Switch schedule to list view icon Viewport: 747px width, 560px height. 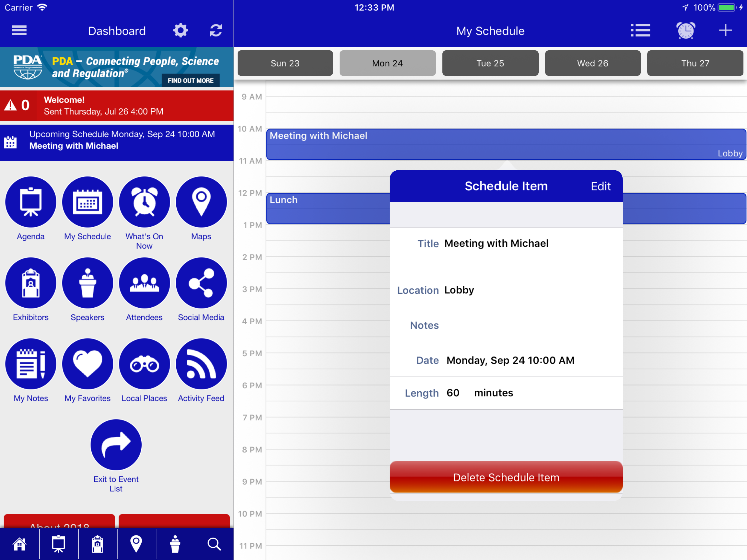[x=640, y=30]
